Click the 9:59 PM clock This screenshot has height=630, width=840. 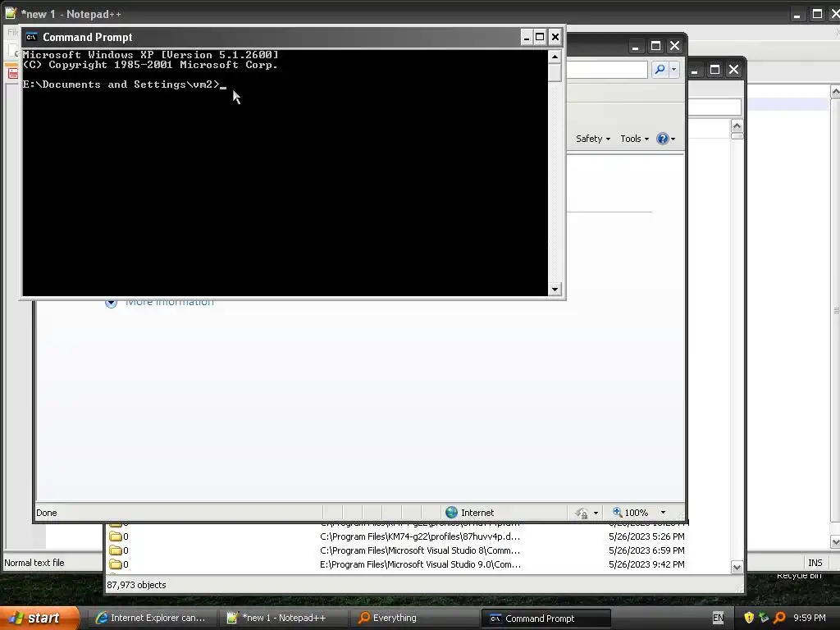809,619
